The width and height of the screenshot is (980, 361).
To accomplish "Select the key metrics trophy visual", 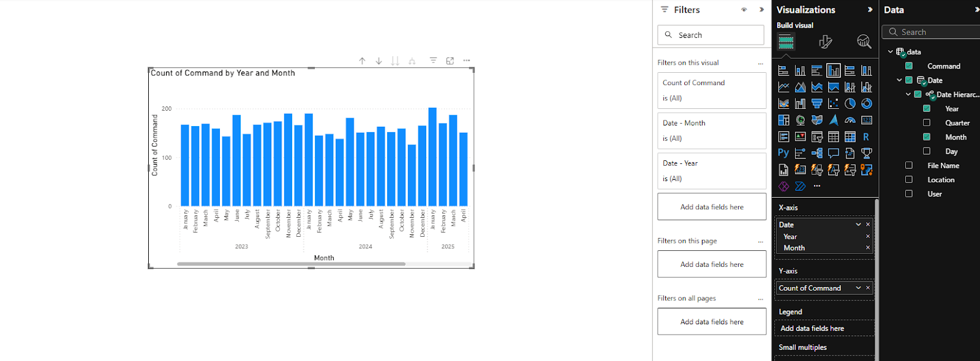I will coord(866,153).
